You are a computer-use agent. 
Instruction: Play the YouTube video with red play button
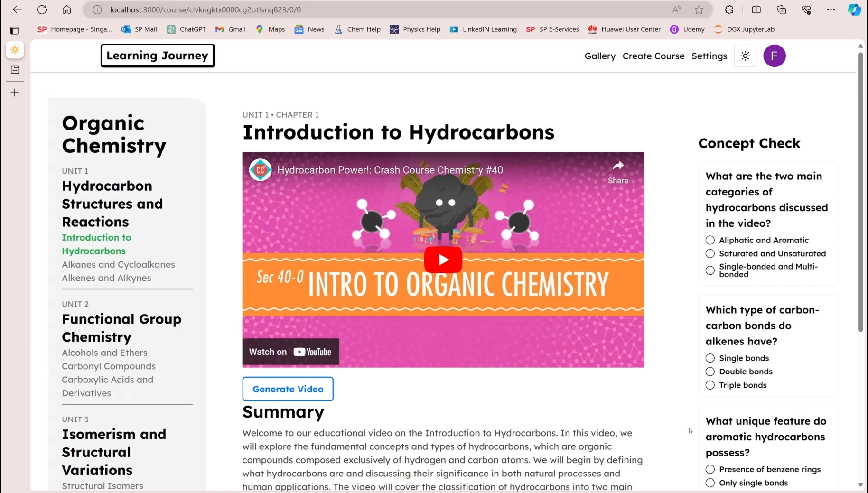point(443,260)
